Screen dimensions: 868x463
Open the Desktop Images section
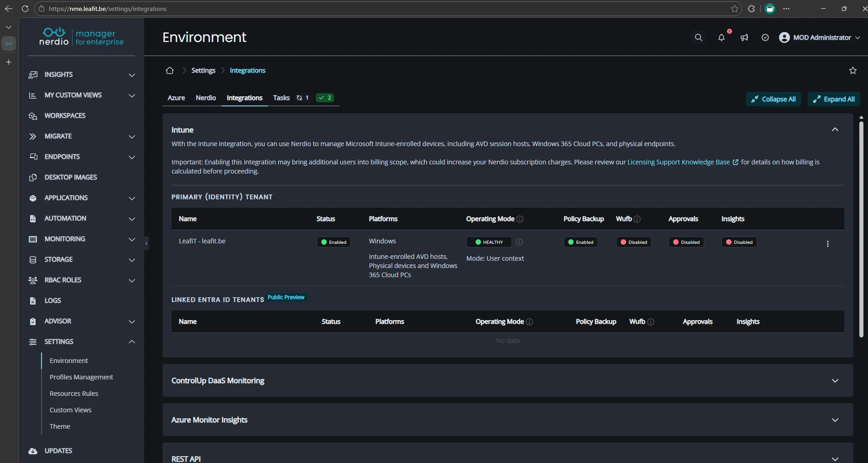pos(71,177)
